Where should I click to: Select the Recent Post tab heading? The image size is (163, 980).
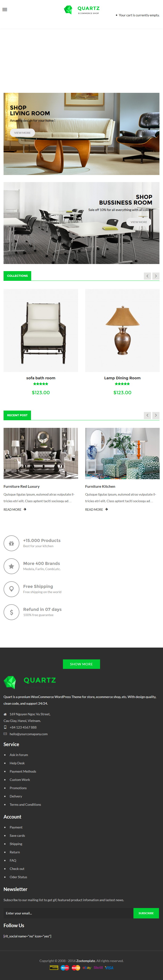(17, 415)
